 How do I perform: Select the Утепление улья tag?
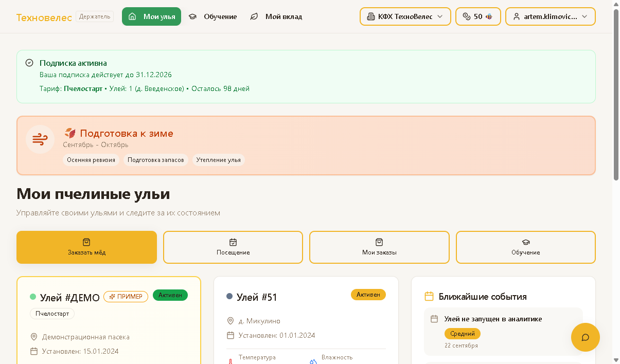click(x=219, y=160)
